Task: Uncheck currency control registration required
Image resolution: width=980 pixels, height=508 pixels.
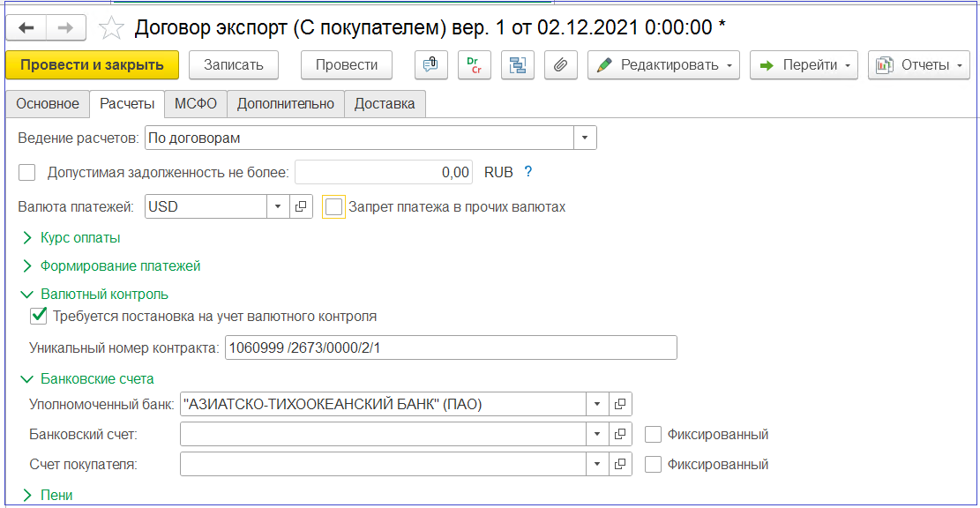Action: [38, 316]
